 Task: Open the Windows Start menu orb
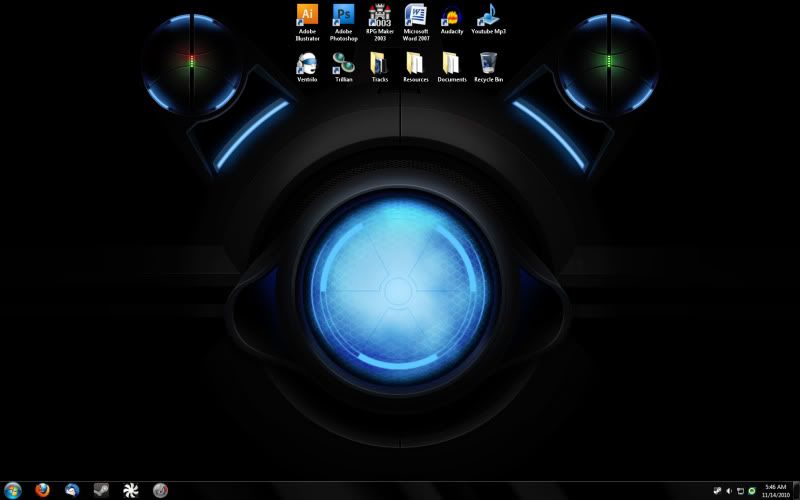pos(12,491)
